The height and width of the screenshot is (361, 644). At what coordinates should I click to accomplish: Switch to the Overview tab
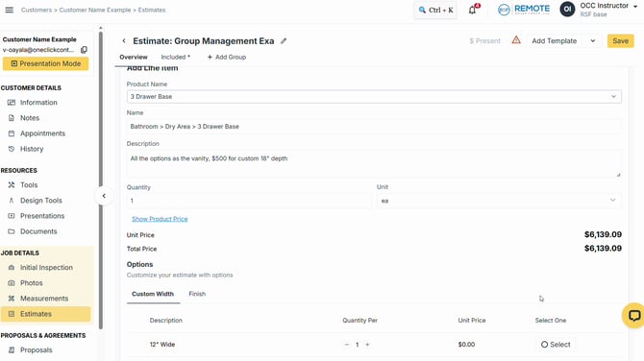coord(133,57)
